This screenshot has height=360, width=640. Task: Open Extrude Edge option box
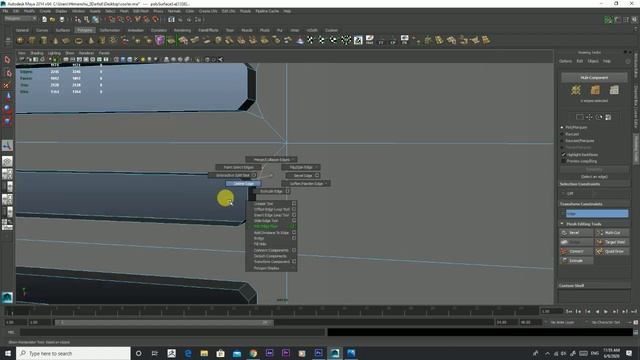click(x=288, y=191)
